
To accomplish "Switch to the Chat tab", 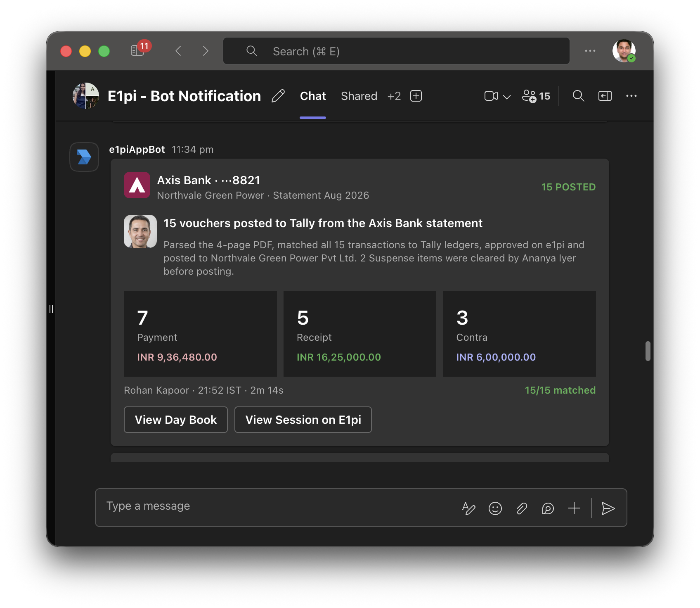I will 313,96.
